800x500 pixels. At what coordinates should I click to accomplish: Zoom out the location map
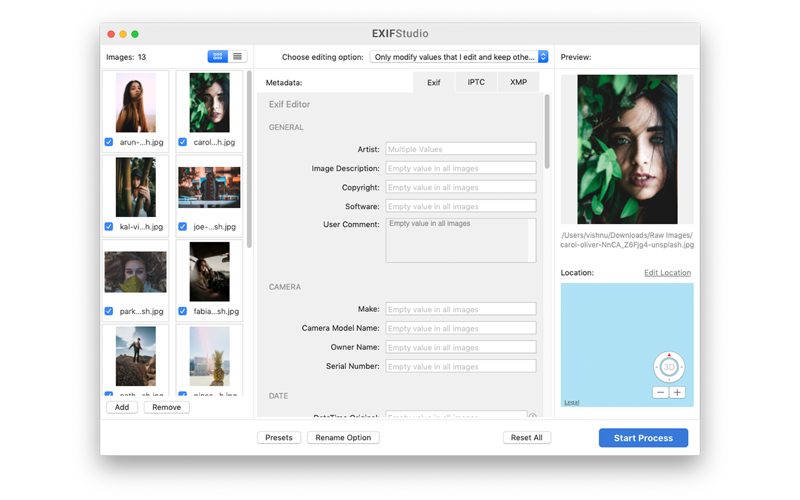pos(660,392)
